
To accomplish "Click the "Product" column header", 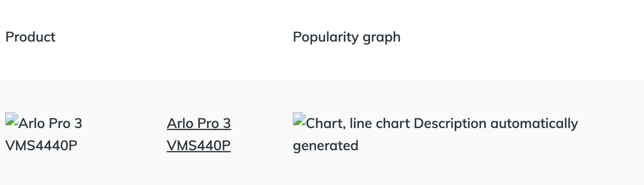I will [x=30, y=37].
